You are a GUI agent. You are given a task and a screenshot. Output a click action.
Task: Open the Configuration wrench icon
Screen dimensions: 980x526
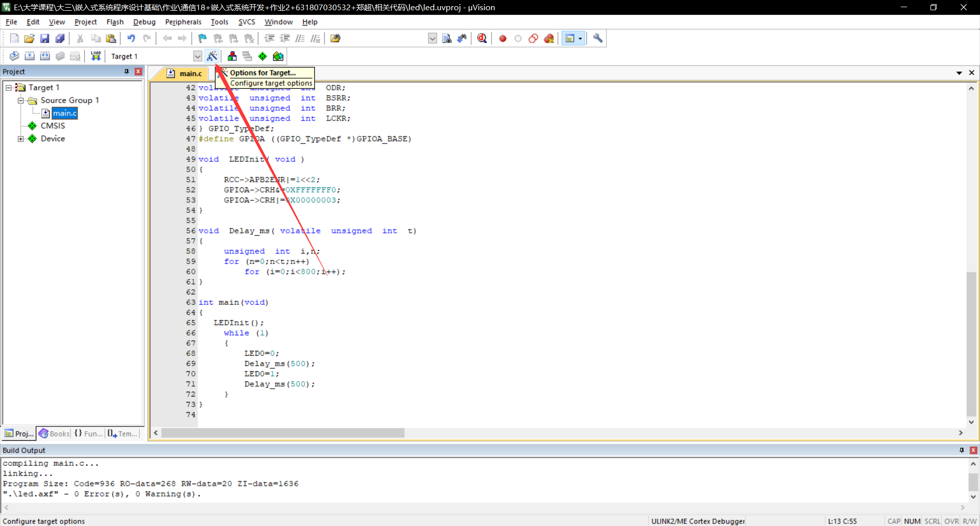[x=598, y=38]
